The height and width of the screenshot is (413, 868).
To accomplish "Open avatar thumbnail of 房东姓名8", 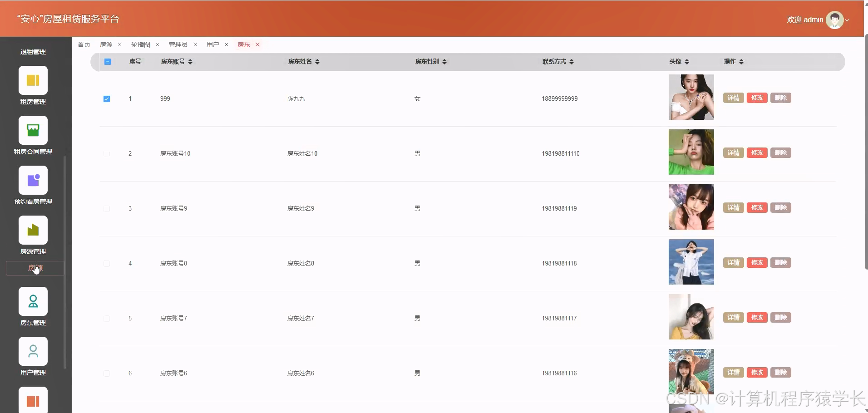I will point(691,262).
